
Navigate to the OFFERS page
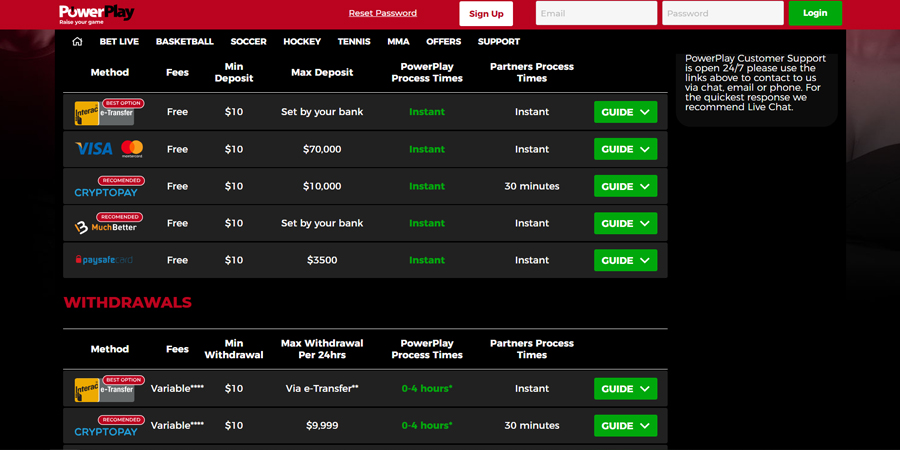click(443, 42)
